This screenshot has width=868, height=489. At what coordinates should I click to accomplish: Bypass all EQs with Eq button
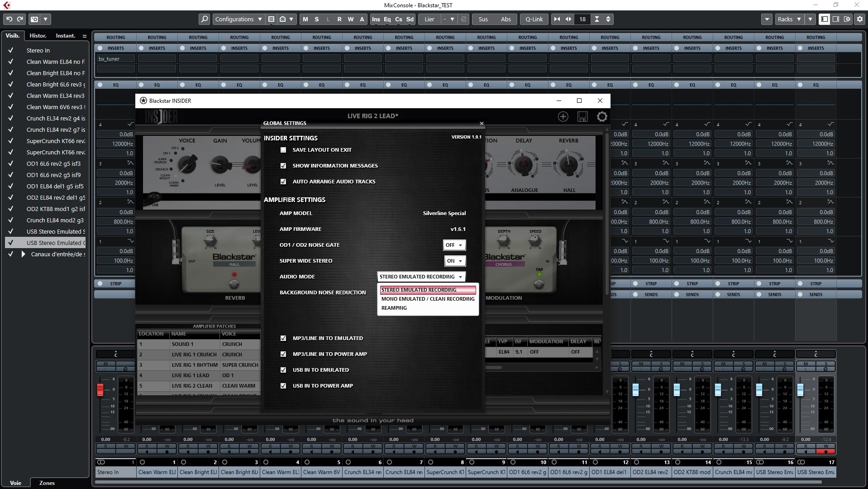tap(387, 19)
